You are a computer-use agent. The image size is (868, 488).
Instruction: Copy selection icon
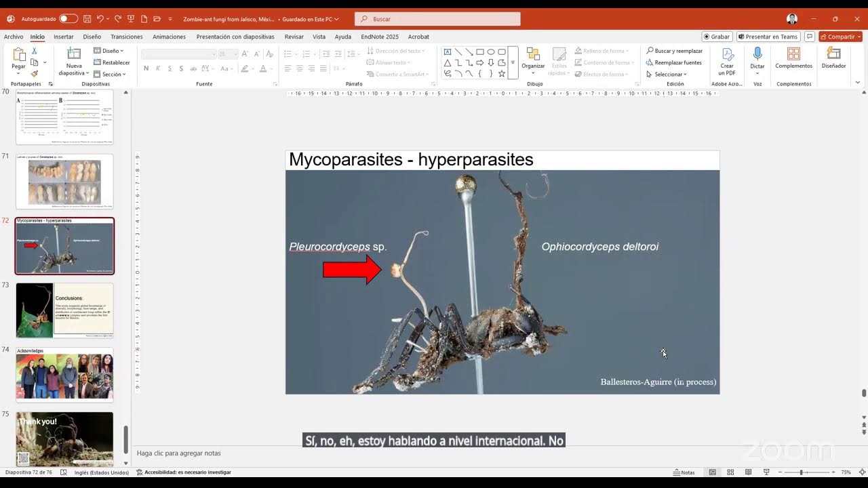click(34, 62)
